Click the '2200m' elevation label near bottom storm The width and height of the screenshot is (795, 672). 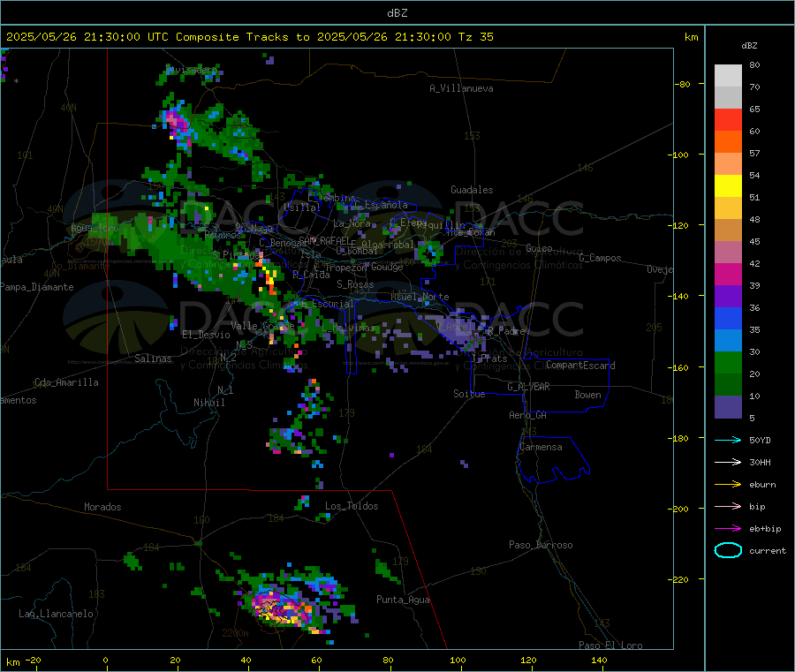[x=235, y=633]
